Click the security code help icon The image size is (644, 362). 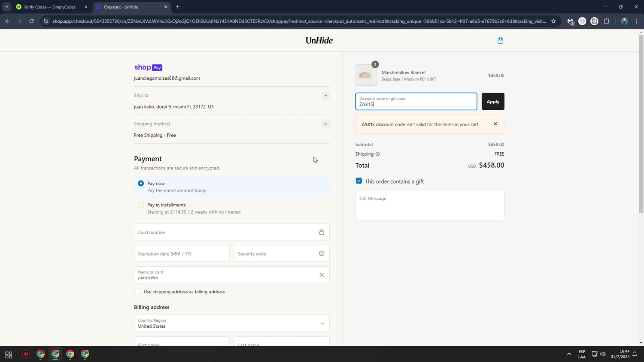322,253
